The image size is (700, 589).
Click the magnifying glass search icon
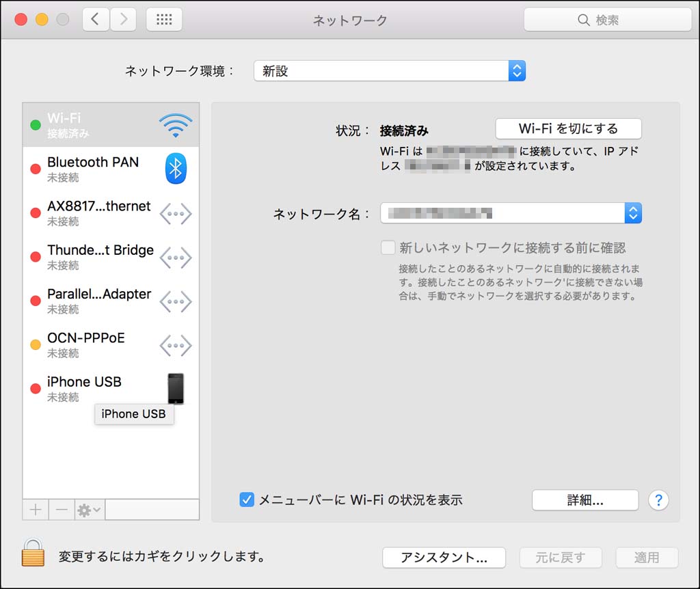point(584,20)
